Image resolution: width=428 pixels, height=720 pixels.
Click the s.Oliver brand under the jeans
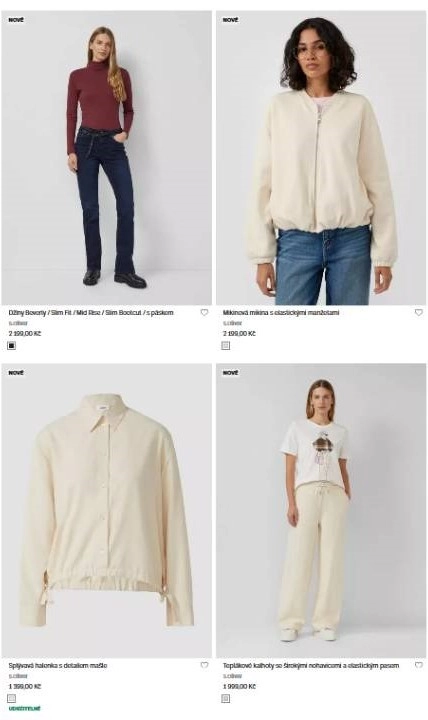(x=18, y=323)
